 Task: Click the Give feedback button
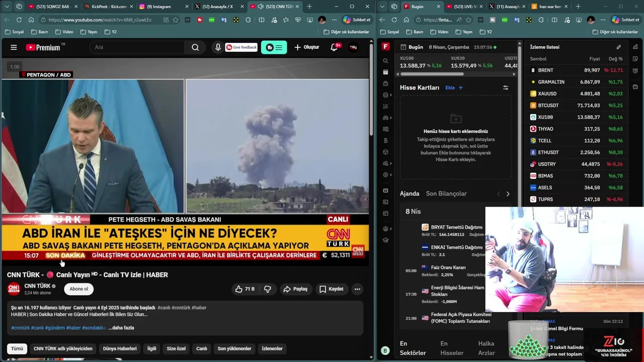pyautogui.click(x=242, y=47)
